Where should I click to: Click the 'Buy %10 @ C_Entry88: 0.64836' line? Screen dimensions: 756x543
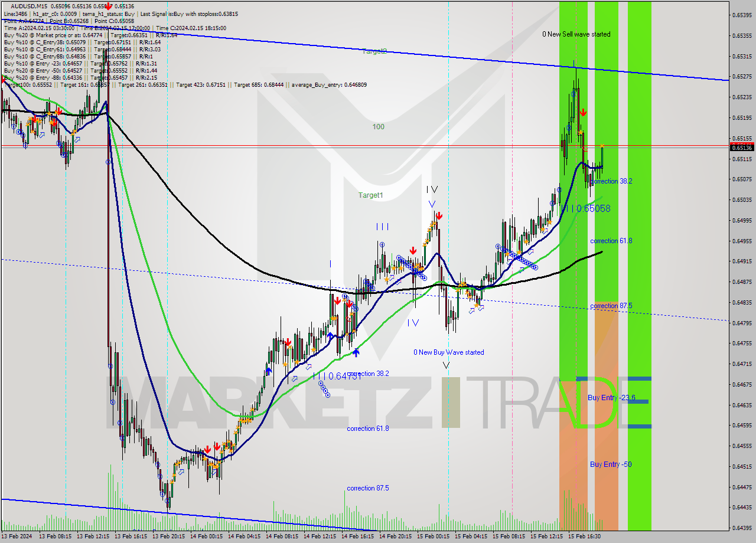point(77,56)
